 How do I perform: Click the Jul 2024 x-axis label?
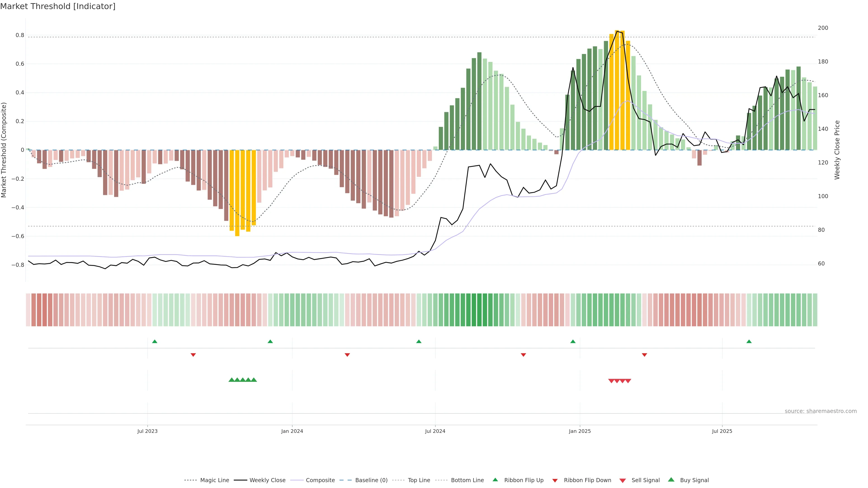tap(435, 431)
